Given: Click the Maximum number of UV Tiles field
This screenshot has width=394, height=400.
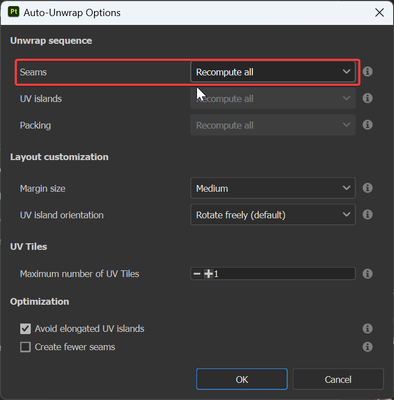Looking at the screenshot, I should pyautogui.click(x=273, y=274).
